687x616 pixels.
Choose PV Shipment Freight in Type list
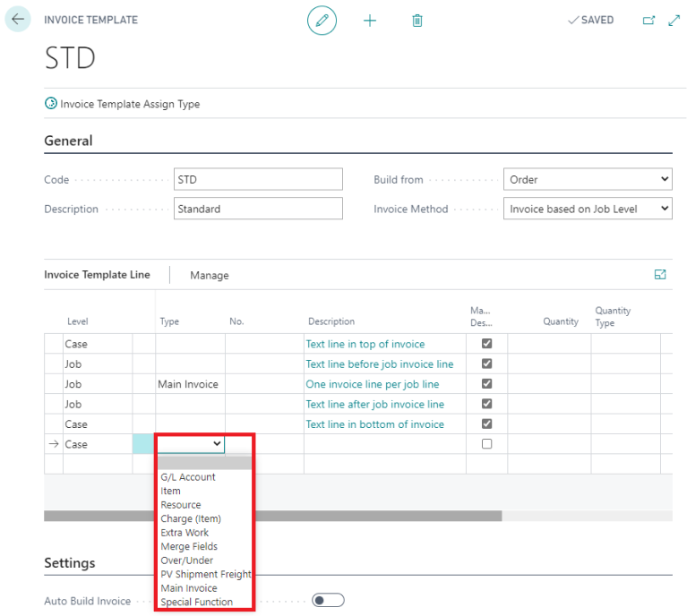pos(204,575)
